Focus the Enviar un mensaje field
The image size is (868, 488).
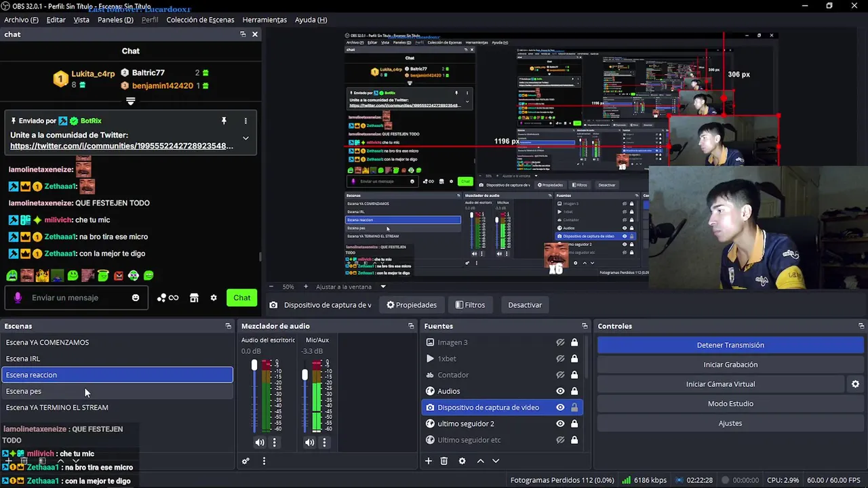point(76,298)
